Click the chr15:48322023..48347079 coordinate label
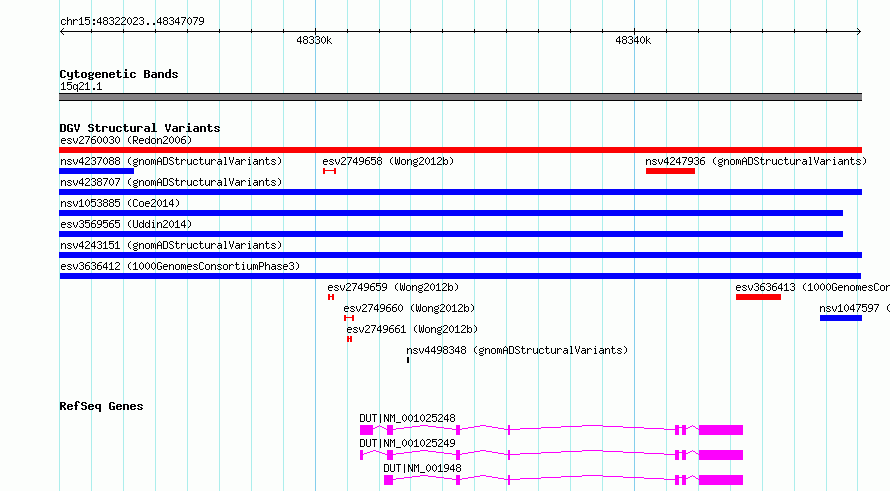Image resolution: width=890 pixels, height=491 pixels. 132,21
